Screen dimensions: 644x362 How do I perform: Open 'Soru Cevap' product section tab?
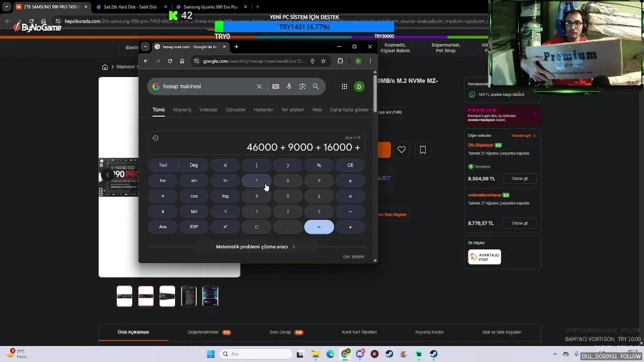pyautogui.click(x=286, y=332)
